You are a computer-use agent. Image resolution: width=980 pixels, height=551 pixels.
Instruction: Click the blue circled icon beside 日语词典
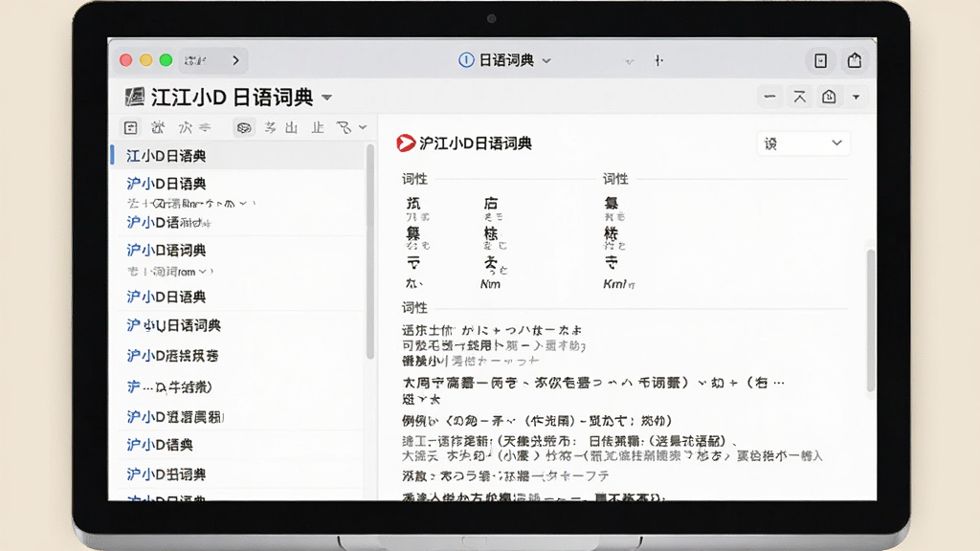[x=466, y=60]
